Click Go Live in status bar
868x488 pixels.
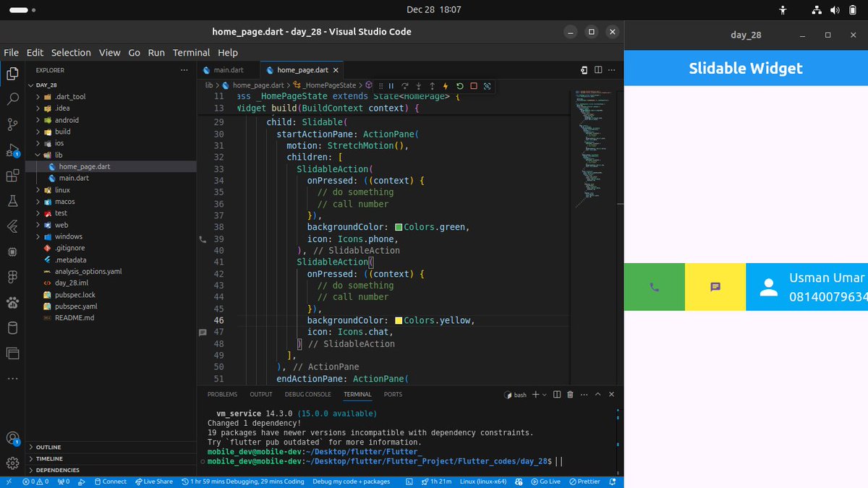point(545,481)
